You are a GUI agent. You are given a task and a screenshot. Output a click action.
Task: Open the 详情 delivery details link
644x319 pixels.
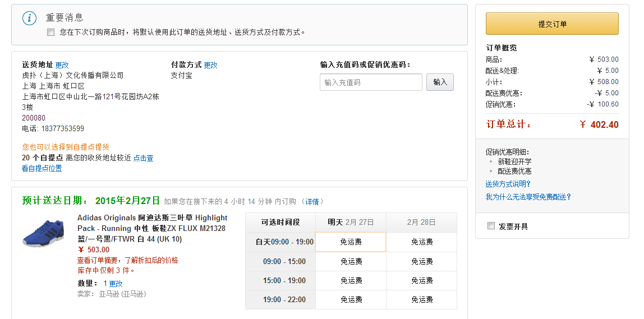coord(312,202)
